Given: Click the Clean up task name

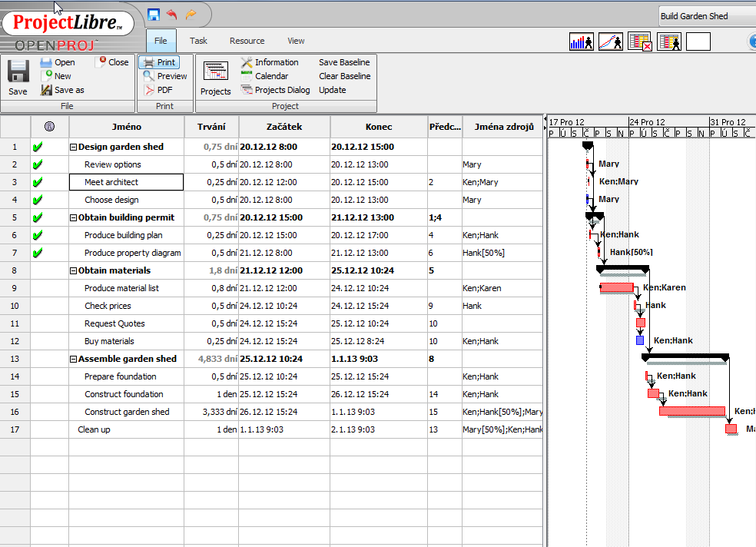Looking at the screenshot, I should 94,429.
